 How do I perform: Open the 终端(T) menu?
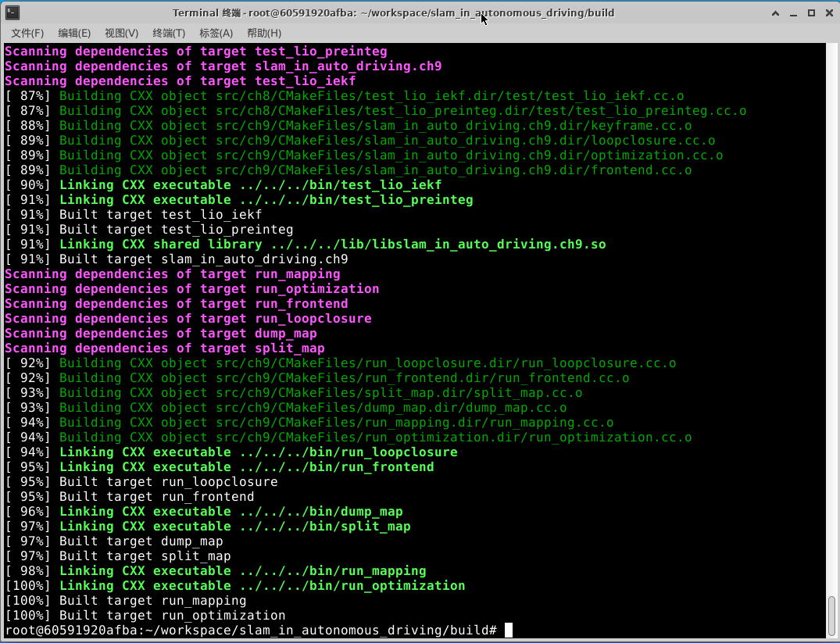click(x=169, y=33)
